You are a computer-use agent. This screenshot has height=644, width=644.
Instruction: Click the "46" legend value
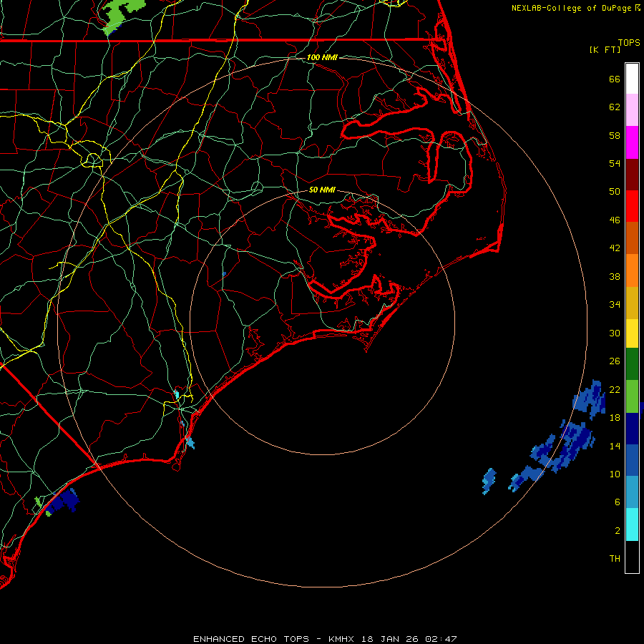click(x=615, y=220)
